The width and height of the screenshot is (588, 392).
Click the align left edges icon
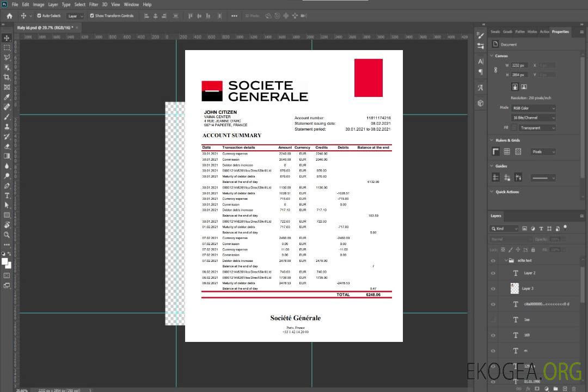[146, 16]
